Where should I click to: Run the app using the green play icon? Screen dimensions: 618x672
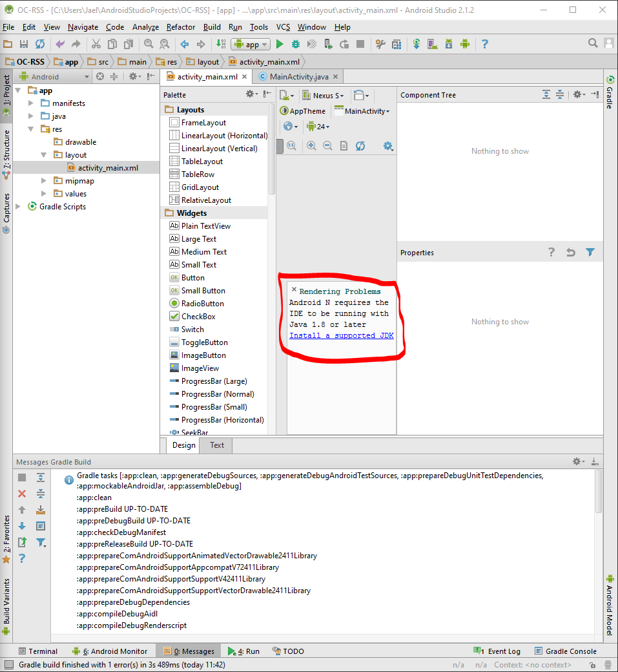(x=280, y=44)
